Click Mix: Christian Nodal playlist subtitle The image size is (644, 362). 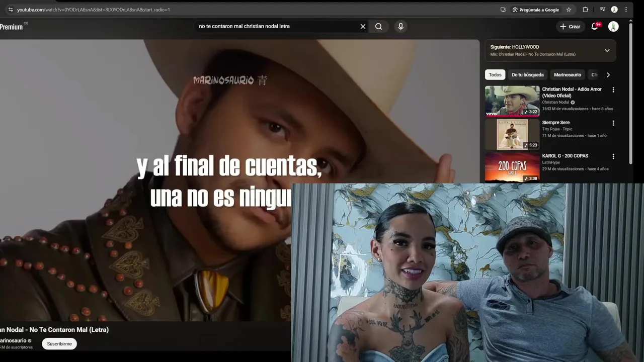coord(533,54)
